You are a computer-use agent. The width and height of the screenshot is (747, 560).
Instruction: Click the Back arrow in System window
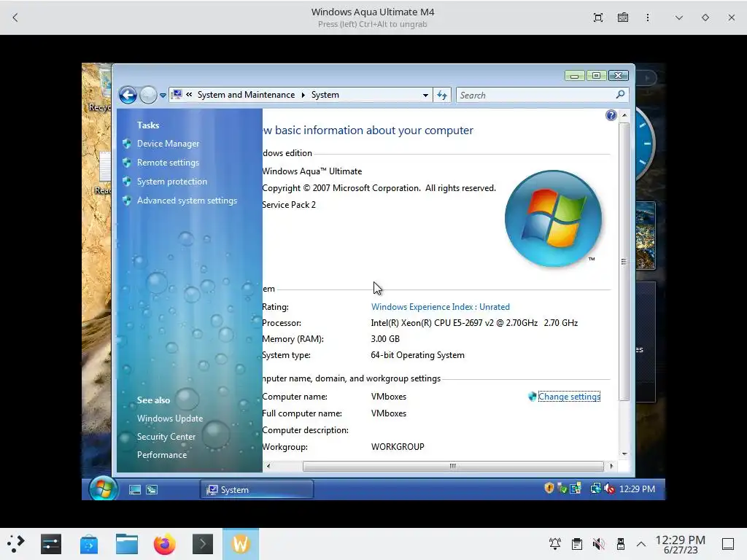(128, 96)
